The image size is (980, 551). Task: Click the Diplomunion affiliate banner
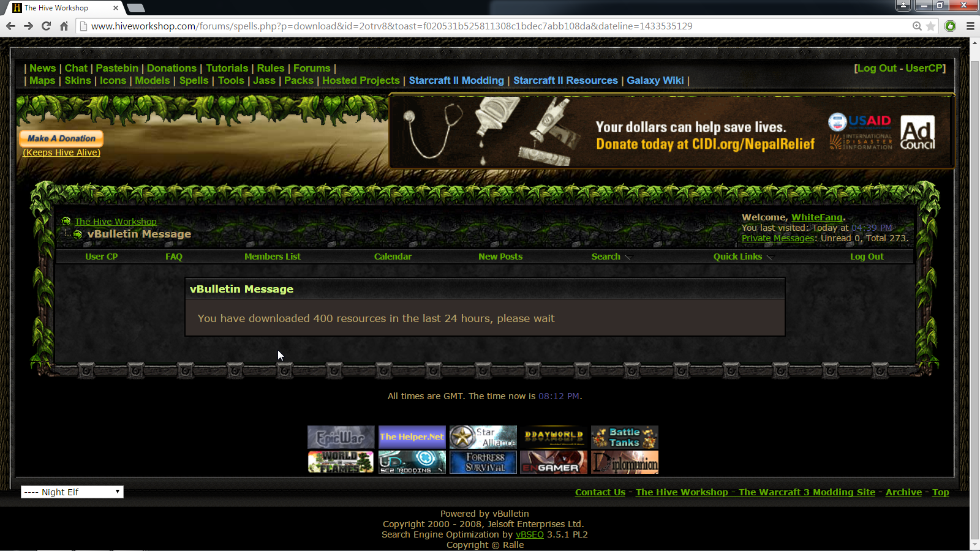tap(624, 462)
